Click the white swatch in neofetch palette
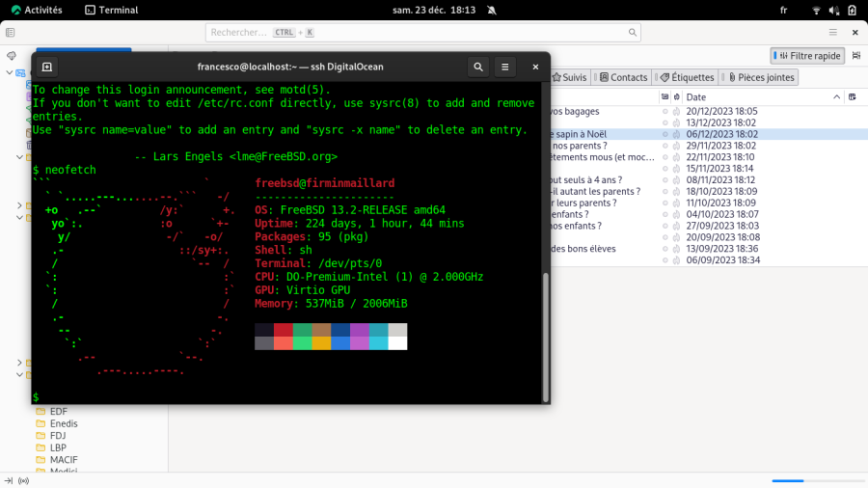Viewport: 868px width, 488px height. coord(397,342)
